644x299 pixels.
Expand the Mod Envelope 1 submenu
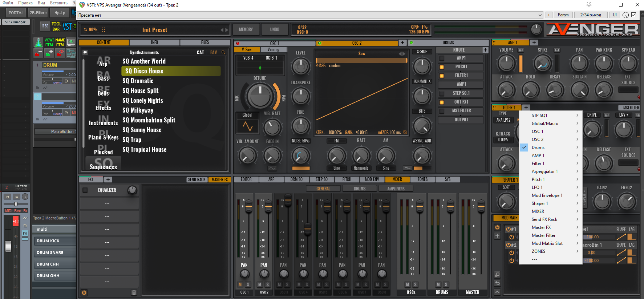tap(551, 195)
